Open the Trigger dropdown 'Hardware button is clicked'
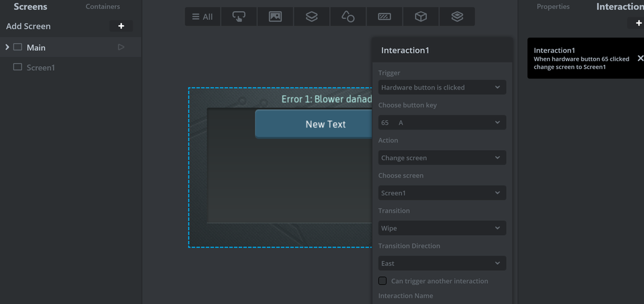The height and width of the screenshot is (304, 644). point(442,88)
